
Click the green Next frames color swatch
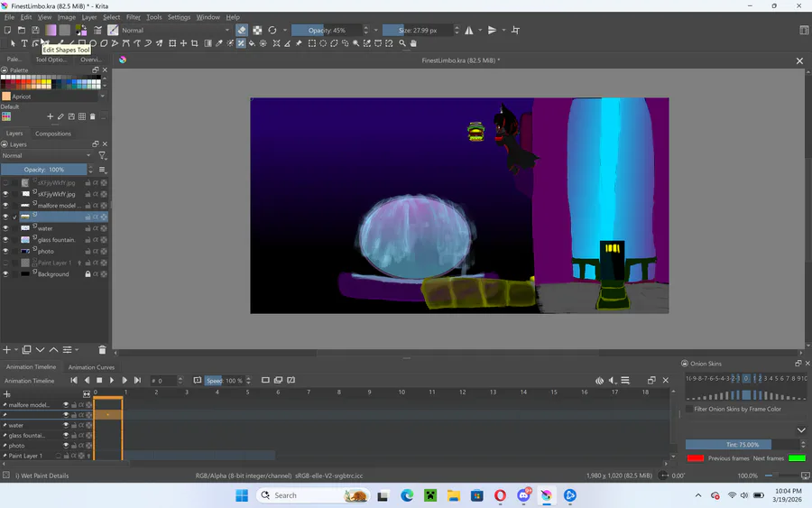coord(797,458)
